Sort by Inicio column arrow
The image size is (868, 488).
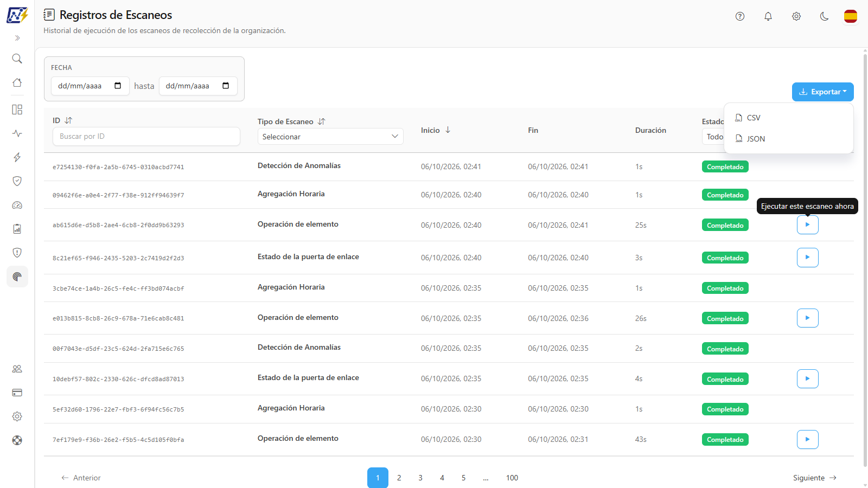[x=448, y=130]
